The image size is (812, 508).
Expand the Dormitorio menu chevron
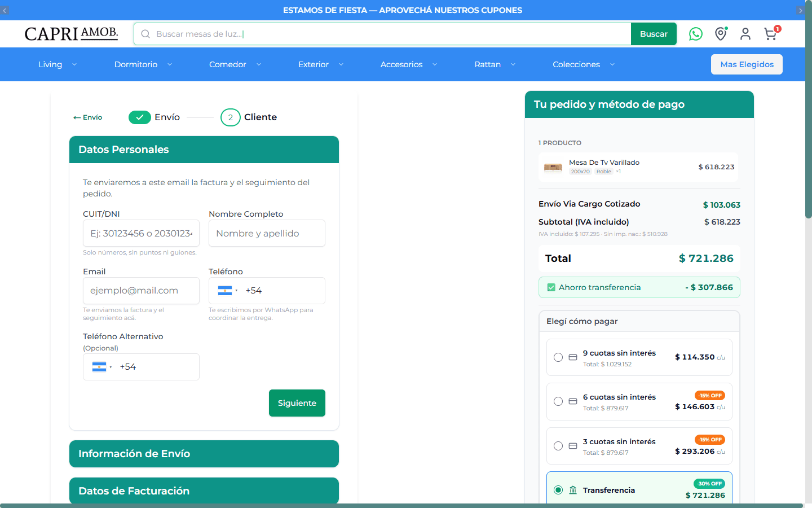(x=170, y=64)
